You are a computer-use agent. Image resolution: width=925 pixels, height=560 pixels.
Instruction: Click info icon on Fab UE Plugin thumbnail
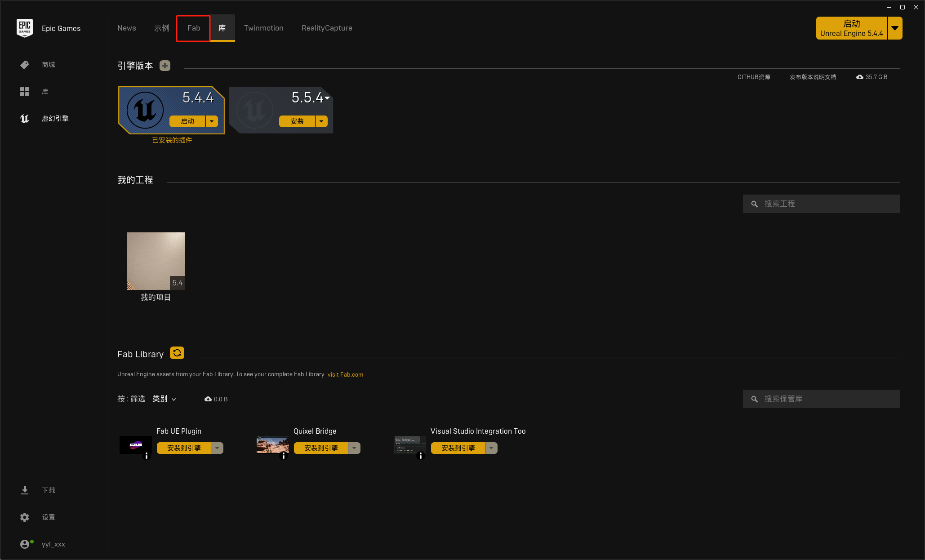click(x=147, y=456)
